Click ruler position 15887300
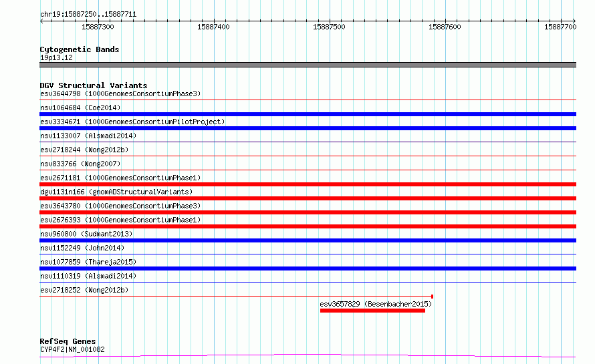Viewport: 595px width, 364px height. point(98,27)
